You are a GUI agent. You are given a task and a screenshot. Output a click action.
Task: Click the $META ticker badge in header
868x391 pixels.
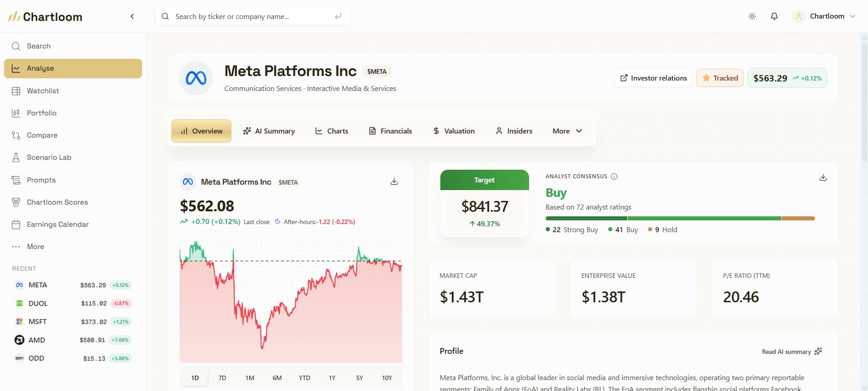[x=377, y=72]
